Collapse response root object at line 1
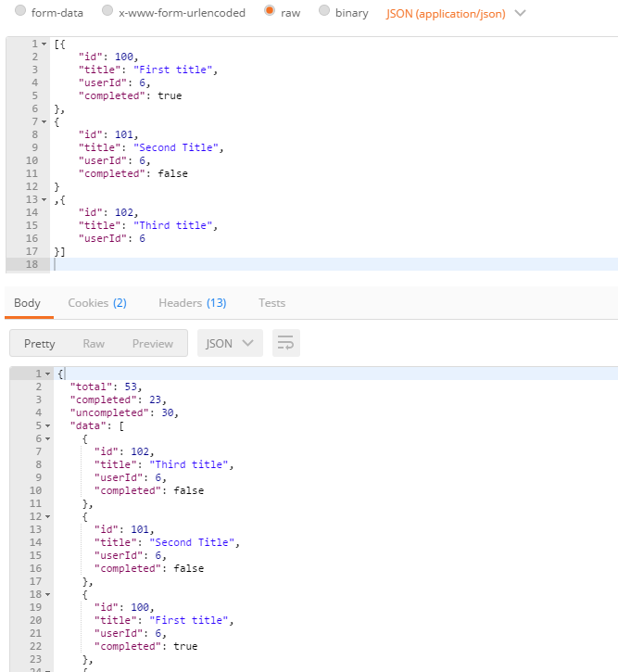Image resolution: width=618 pixels, height=672 pixels. [x=47, y=374]
